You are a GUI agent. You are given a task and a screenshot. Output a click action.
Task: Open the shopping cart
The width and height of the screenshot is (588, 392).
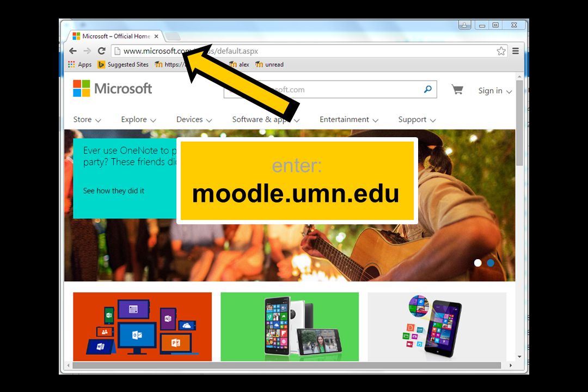[457, 90]
